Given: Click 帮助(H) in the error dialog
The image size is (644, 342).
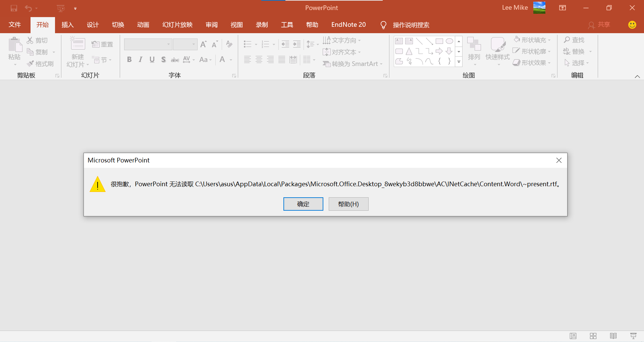Looking at the screenshot, I should click(348, 204).
